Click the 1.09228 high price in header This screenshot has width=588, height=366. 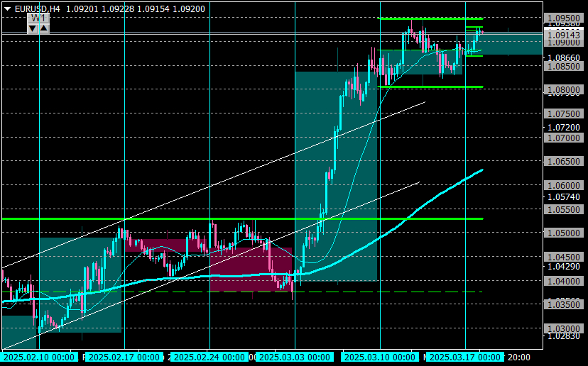click(118, 9)
